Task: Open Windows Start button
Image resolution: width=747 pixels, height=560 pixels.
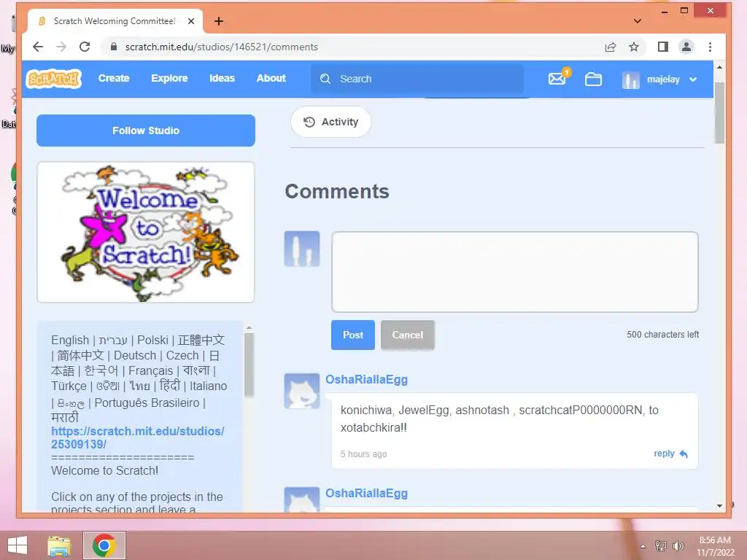Action: pyautogui.click(x=18, y=545)
